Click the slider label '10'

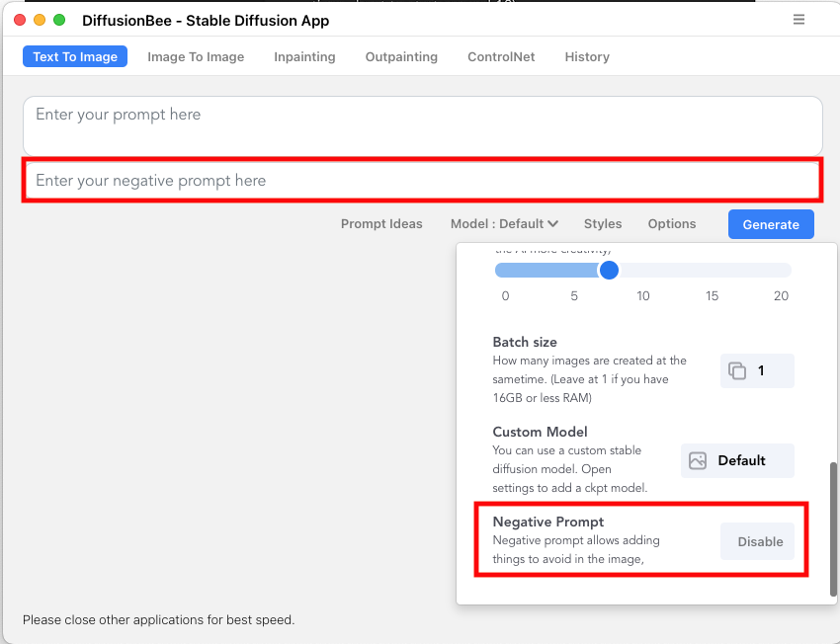pos(643,296)
